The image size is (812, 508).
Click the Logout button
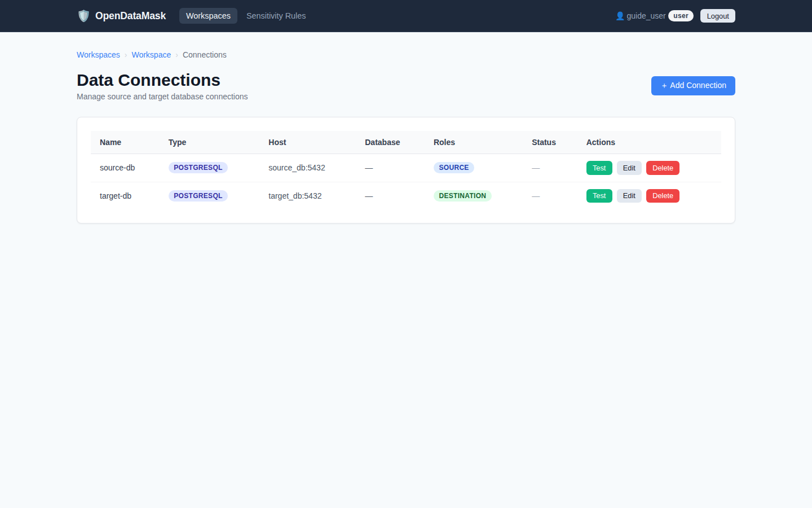point(718,16)
